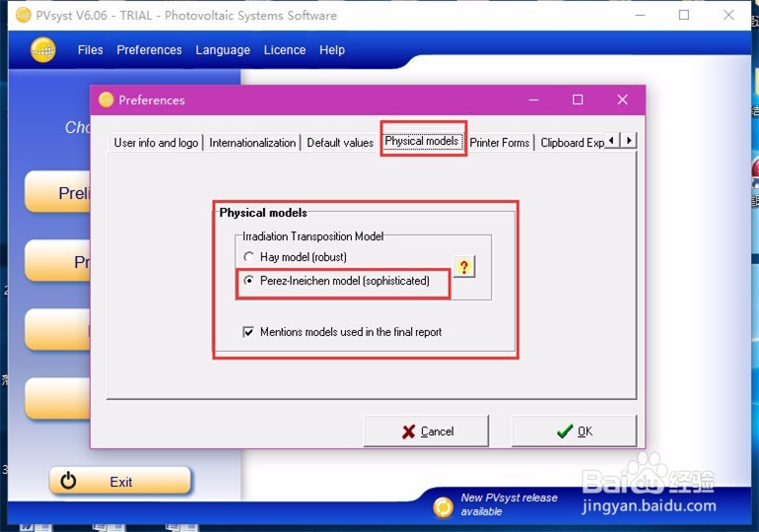This screenshot has height=532, width=759.
Task: Select Hay model (robust) radio button
Action: (296, 257)
